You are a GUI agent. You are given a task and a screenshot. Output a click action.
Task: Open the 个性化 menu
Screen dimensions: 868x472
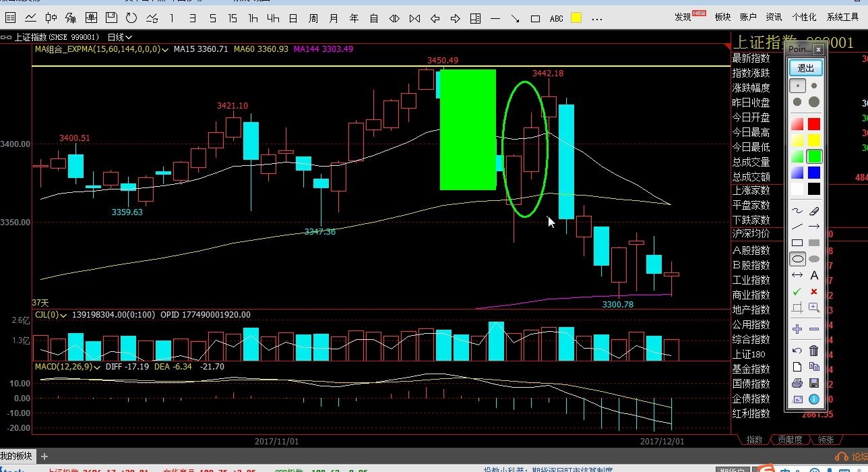[804, 18]
